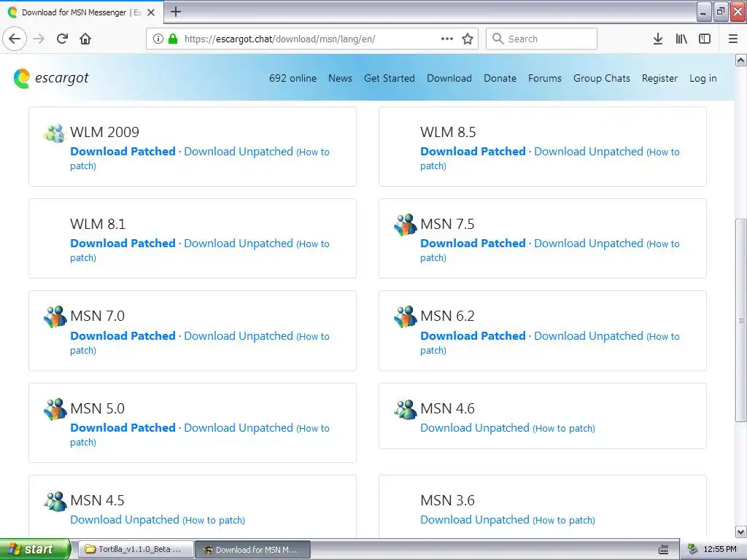Open Download in site navigation
This screenshot has height=560, width=747.
tap(449, 78)
